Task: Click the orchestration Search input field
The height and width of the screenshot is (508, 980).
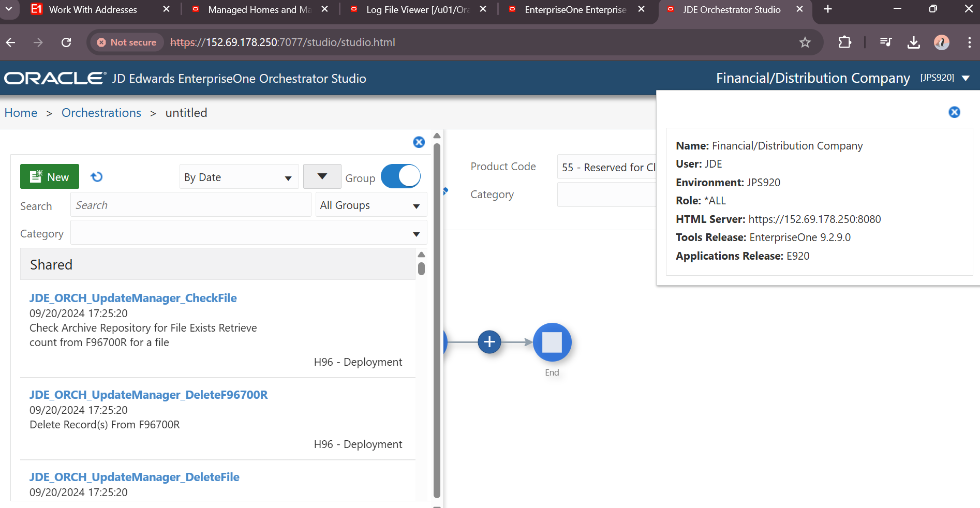Action: tap(190, 205)
